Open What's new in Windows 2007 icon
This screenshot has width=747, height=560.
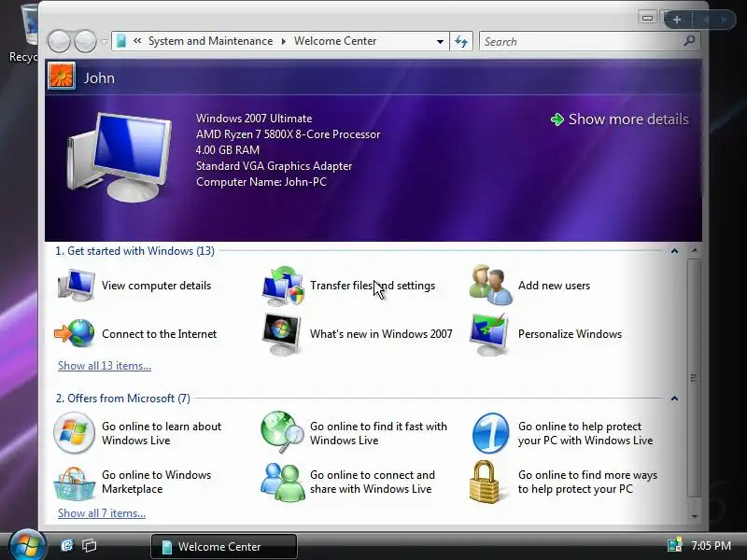click(282, 334)
